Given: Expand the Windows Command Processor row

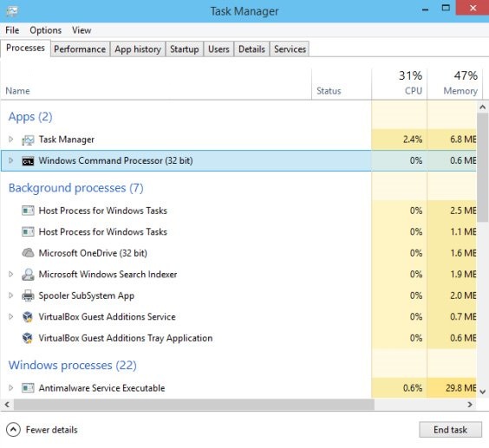Looking at the screenshot, I should tap(11, 160).
